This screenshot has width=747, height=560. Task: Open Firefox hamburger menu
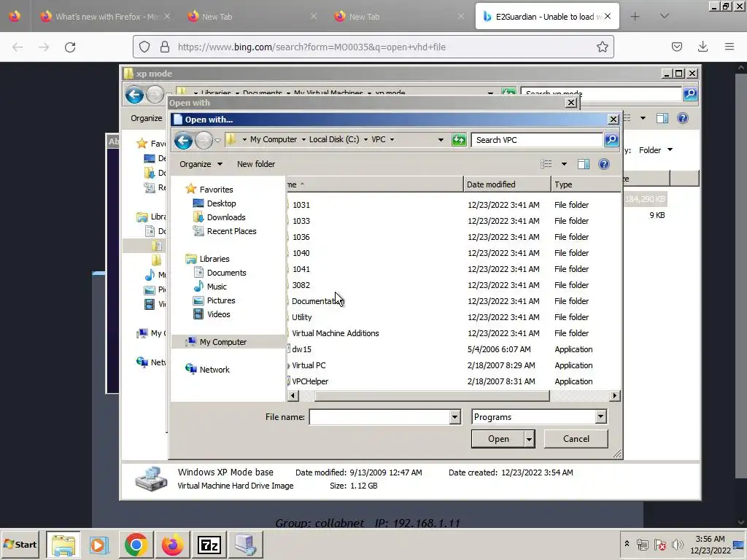(729, 47)
